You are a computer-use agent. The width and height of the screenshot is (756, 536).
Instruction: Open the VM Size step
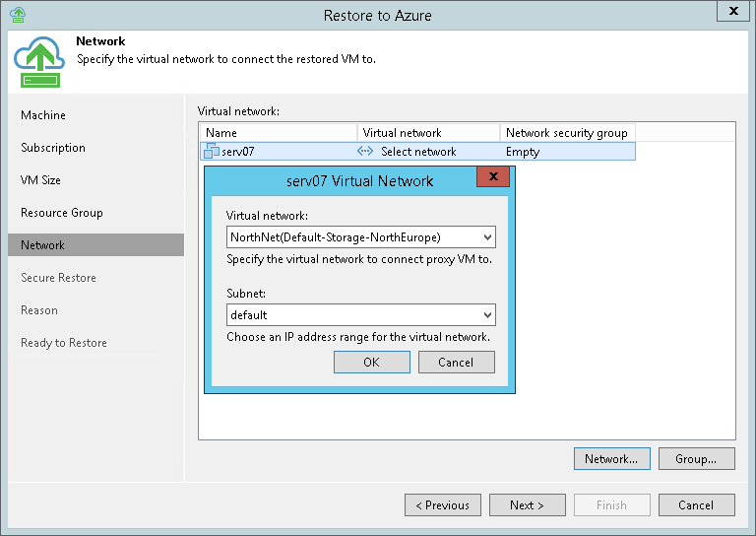[x=40, y=180]
